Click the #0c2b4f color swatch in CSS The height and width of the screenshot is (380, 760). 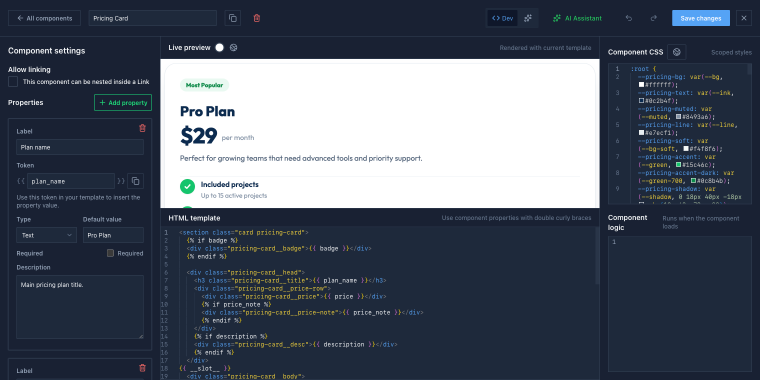(x=641, y=100)
